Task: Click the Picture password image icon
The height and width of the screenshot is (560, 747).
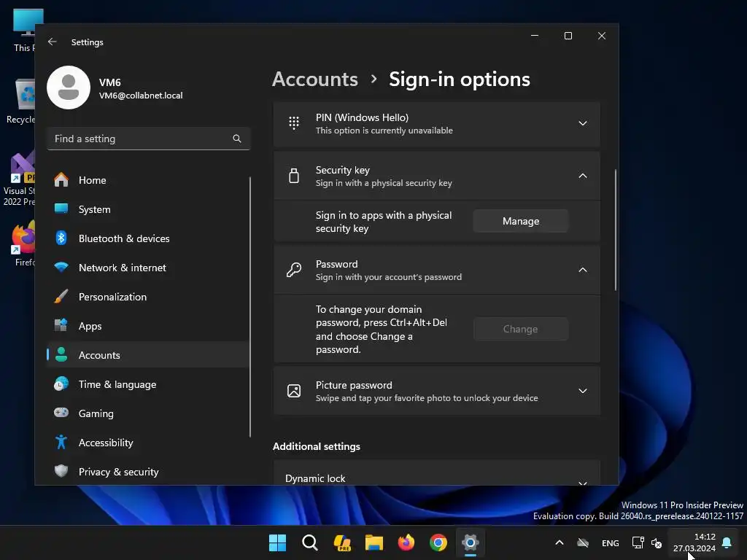Action: [x=294, y=391]
